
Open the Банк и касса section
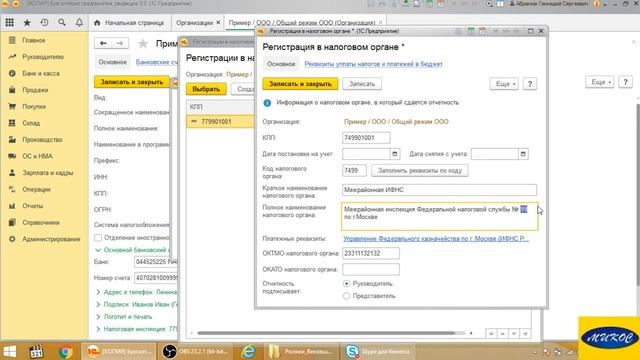40,73
